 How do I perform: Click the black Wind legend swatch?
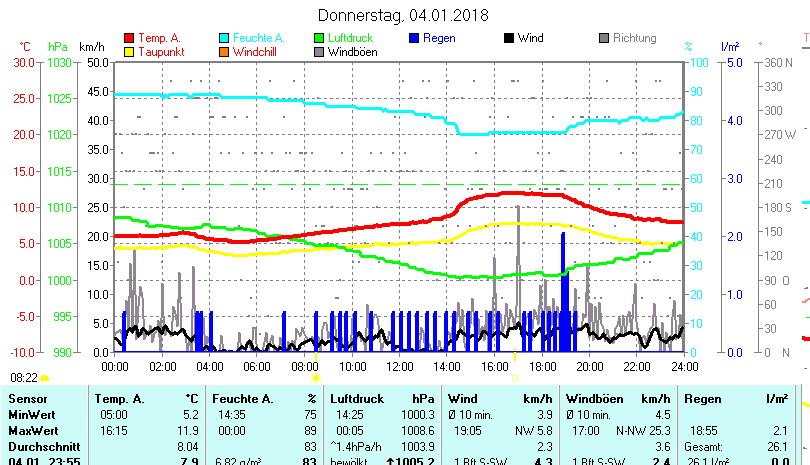tap(509, 38)
